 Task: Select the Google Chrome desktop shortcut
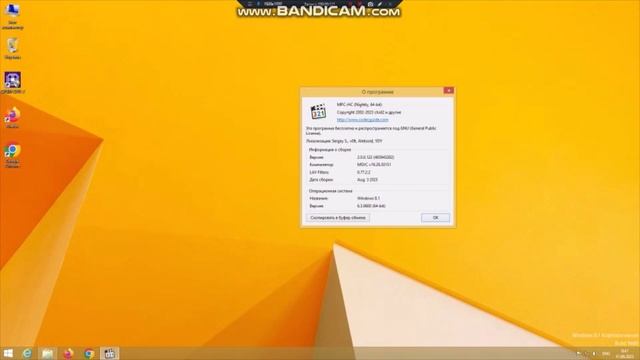13,155
